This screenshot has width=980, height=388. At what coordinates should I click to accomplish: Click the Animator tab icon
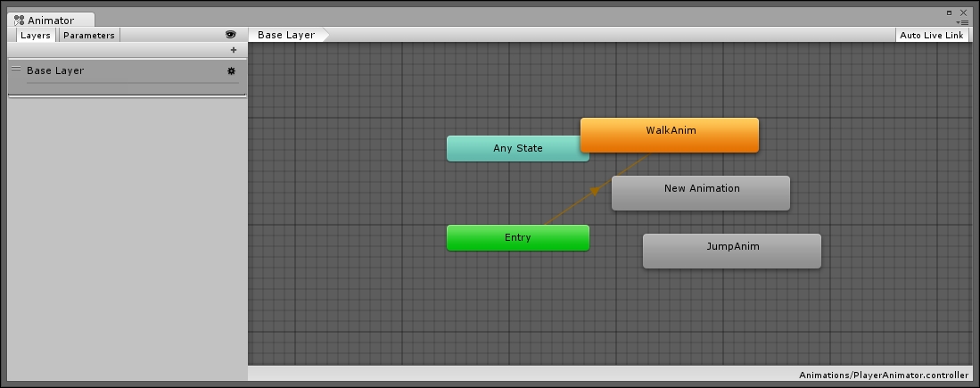click(20, 21)
